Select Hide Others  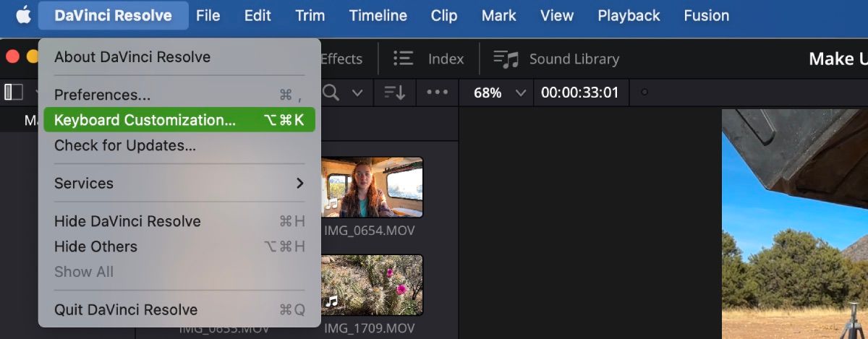coord(179,246)
